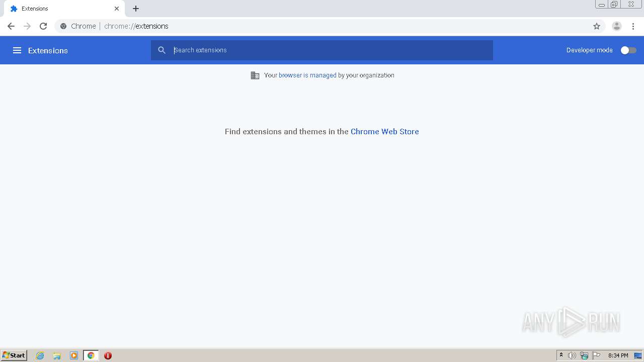Click the volume speaker tray icon
Image resolution: width=644 pixels, height=362 pixels.
pyautogui.click(x=572, y=355)
